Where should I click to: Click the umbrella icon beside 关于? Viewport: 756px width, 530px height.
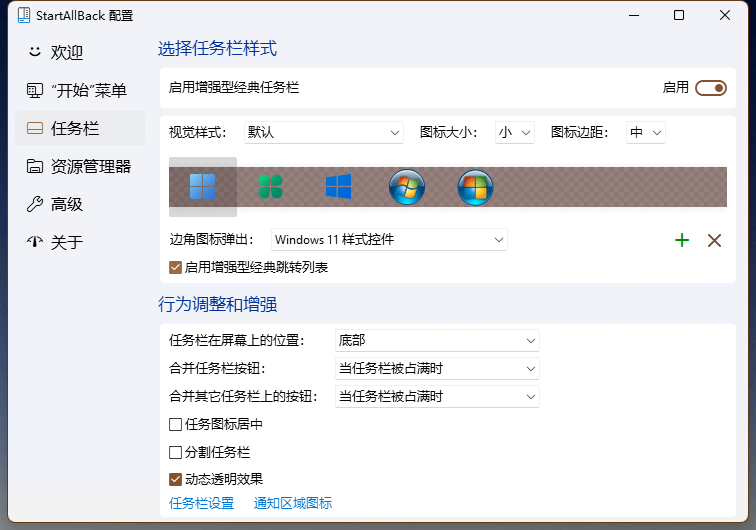[35, 242]
